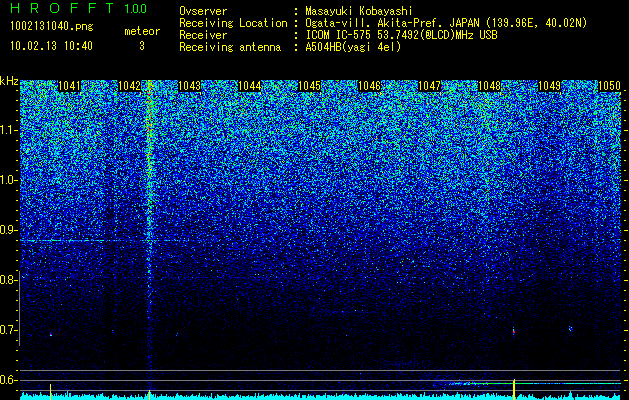Click the 1046 time marker
Viewport: 629px width, 400px height.
pyautogui.click(x=369, y=86)
